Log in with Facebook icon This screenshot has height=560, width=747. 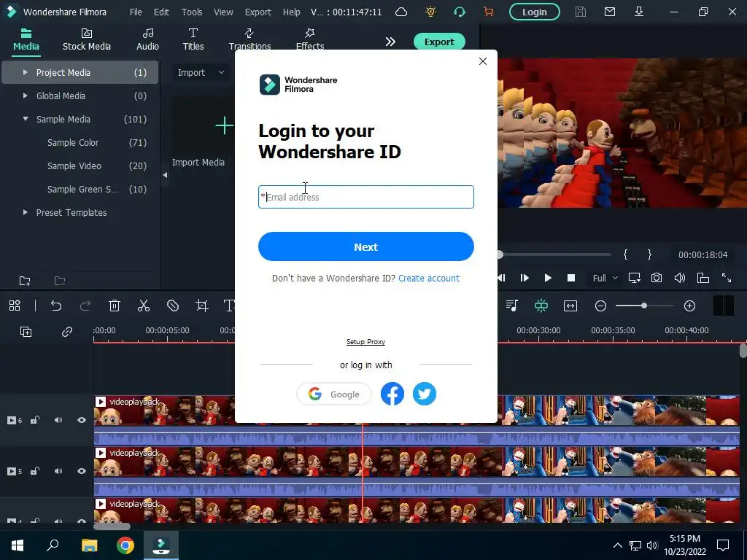(392, 394)
